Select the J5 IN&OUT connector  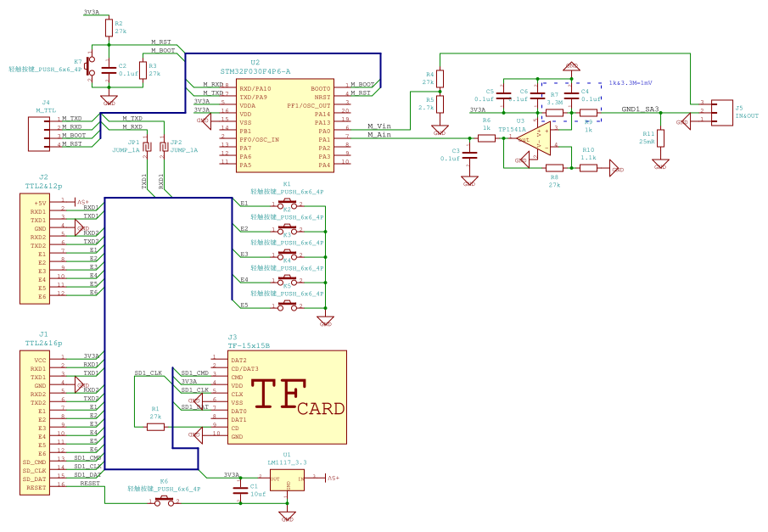(721, 113)
